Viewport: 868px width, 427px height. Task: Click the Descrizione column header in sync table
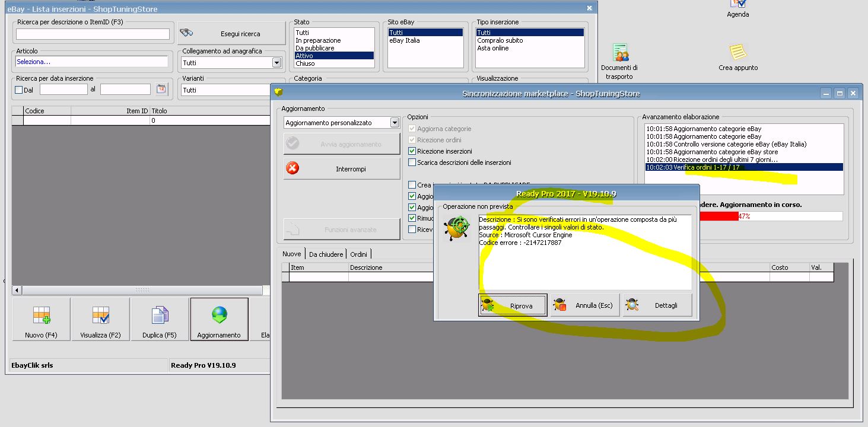(392, 267)
